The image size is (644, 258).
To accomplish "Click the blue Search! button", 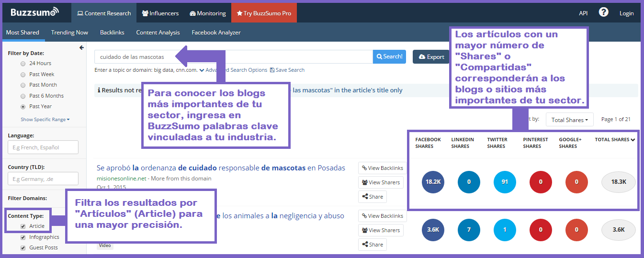I will [x=389, y=56].
